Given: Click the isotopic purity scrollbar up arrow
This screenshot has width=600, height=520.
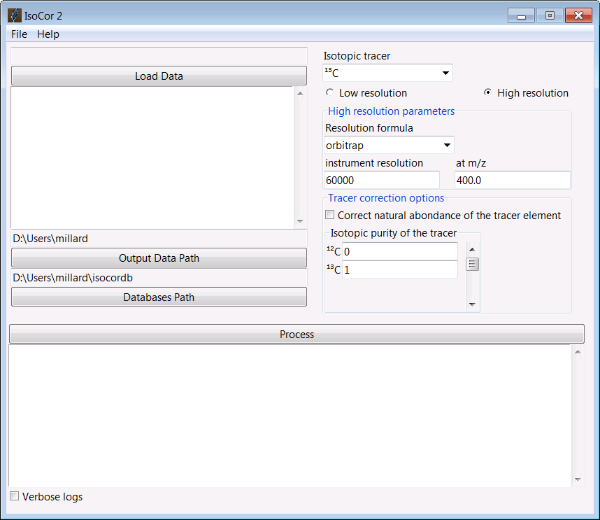Looking at the screenshot, I should click(472, 249).
